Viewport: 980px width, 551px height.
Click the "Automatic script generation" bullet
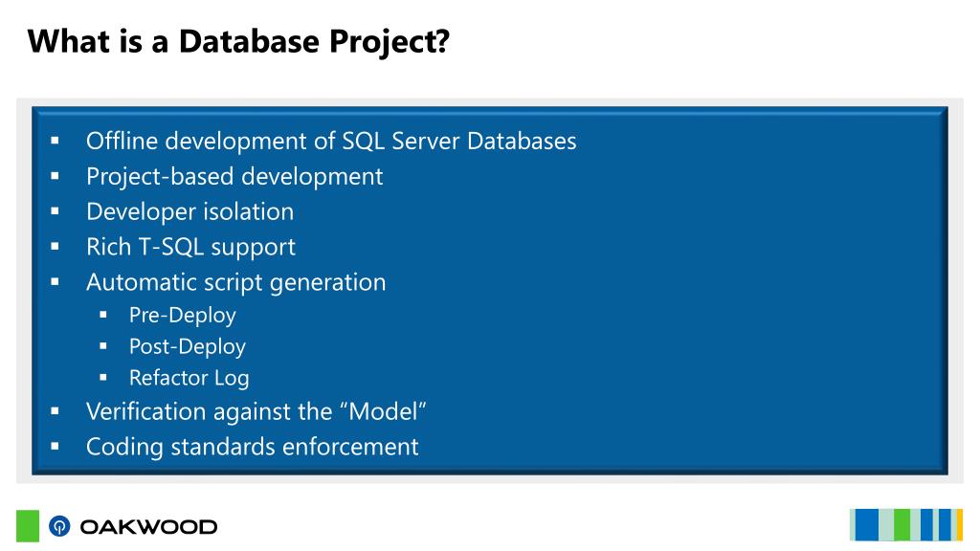tap(236, 282)
